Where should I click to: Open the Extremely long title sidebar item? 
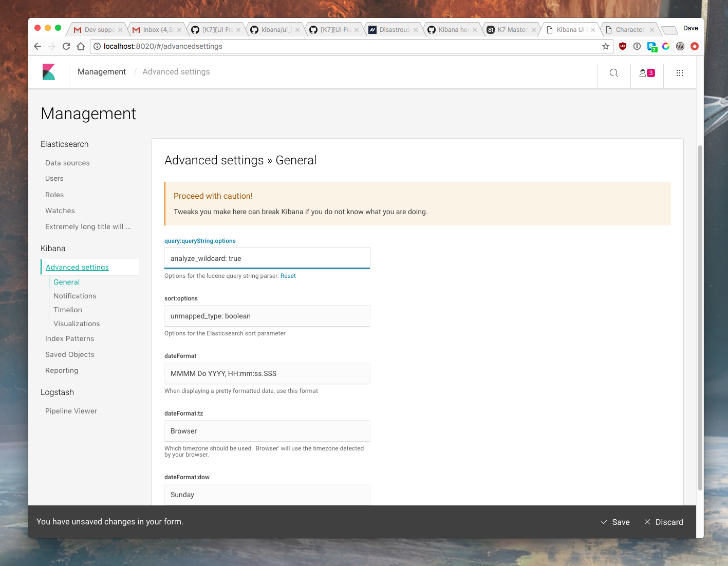click(88, 227)
